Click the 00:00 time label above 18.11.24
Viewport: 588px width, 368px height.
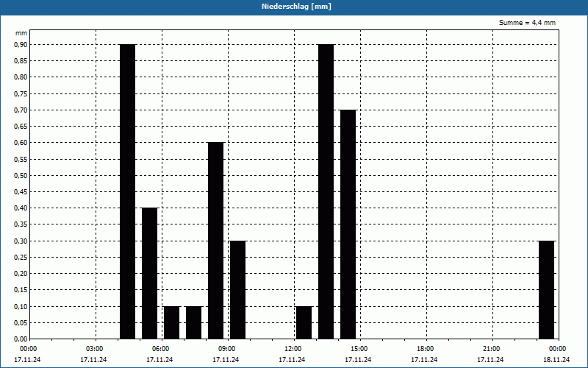[558, 349]
